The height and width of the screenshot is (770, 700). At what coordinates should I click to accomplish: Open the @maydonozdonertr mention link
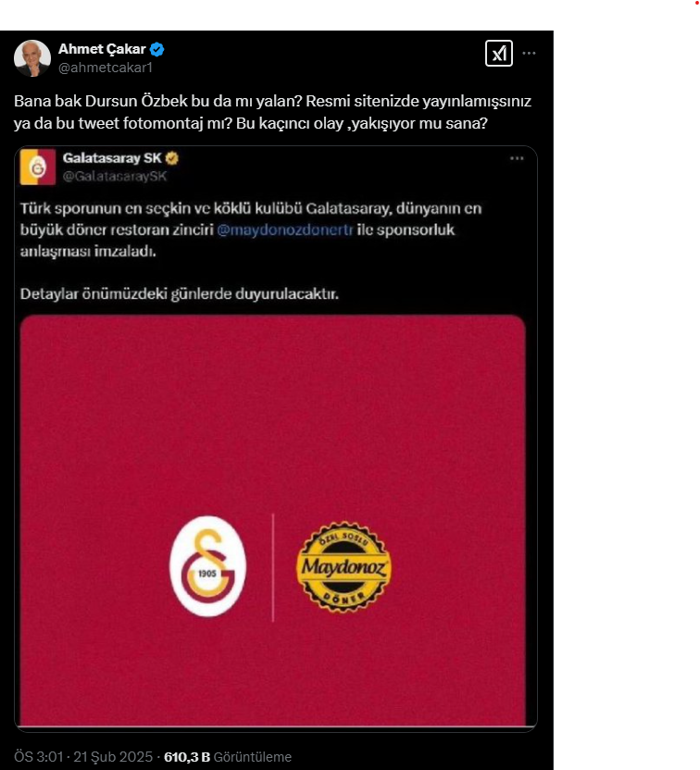(285, 230)
